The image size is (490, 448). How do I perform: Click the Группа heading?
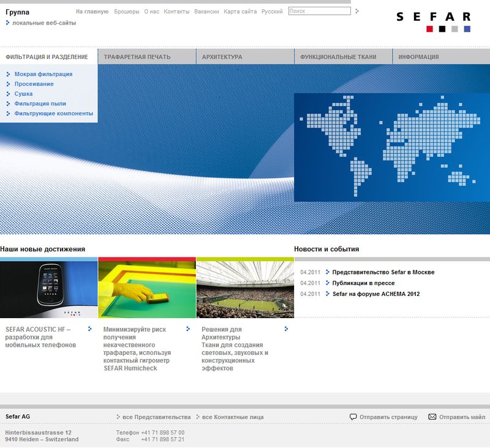coord(18,12)
